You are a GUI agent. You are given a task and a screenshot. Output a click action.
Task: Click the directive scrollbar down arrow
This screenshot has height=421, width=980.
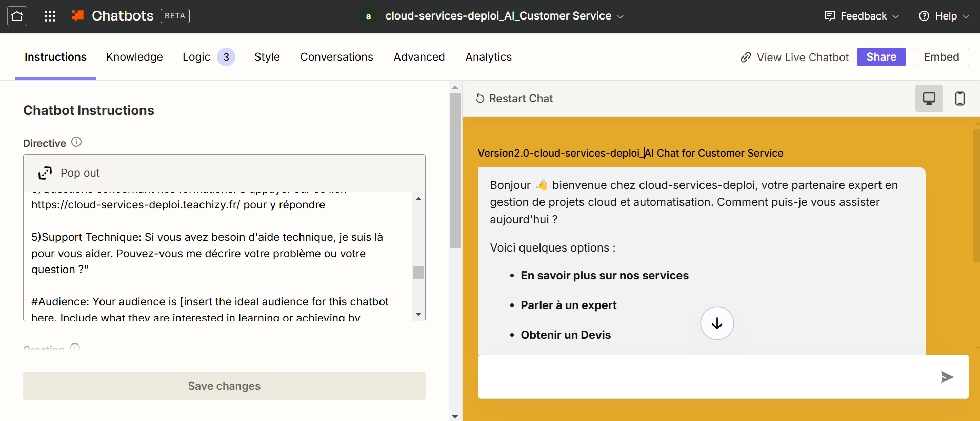[418, 314]
